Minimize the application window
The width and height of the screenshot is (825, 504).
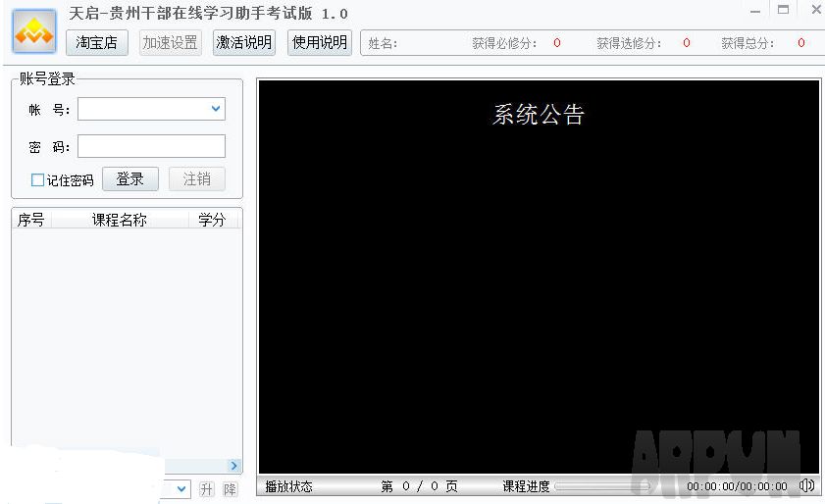pyautogui.click(x=755, y=11)
